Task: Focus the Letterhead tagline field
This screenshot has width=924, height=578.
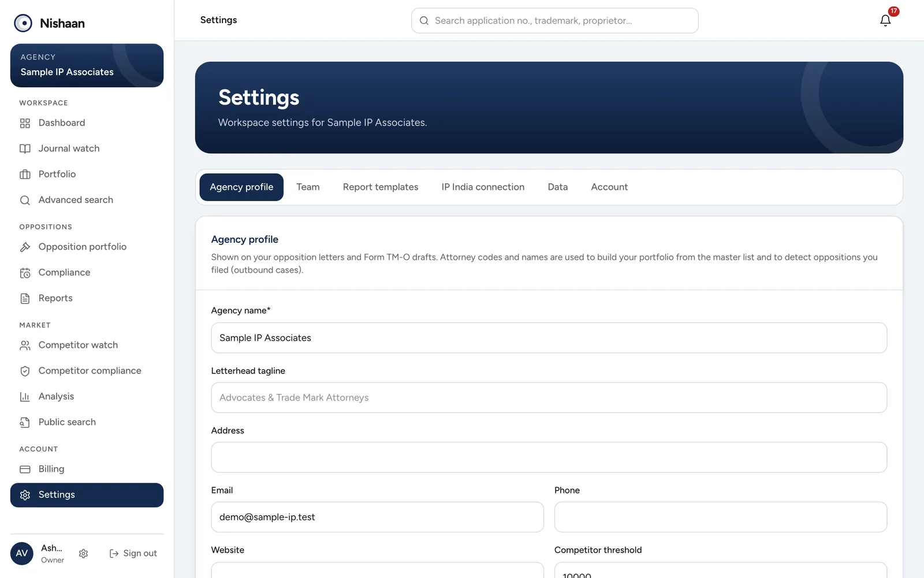Action: (x=549, y=398)
